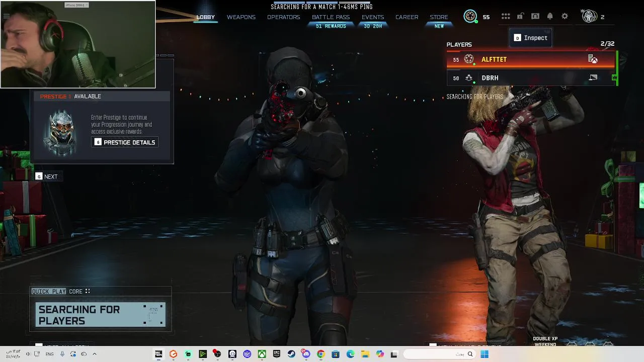This screenshot has width=644, height=362.
Task: Open the Operators tab
Action: click(283, 17)
